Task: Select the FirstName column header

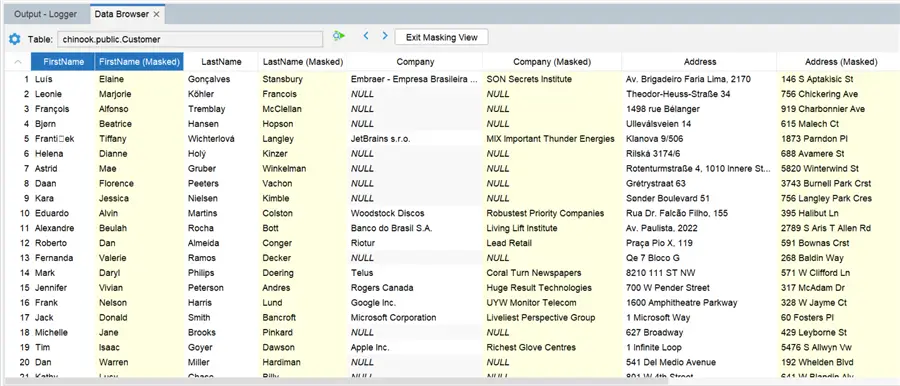Action: coord(63,62)
